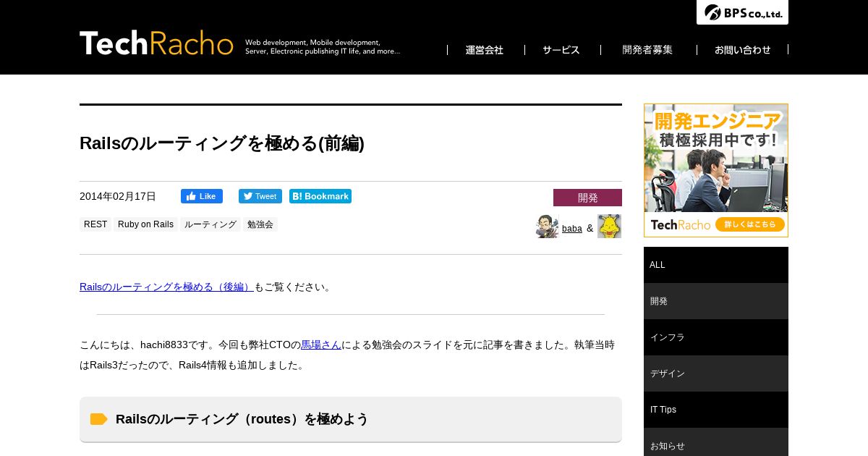Click the TechRacho site logo
This screenshot has width=868, height=456.
[156, 43]
